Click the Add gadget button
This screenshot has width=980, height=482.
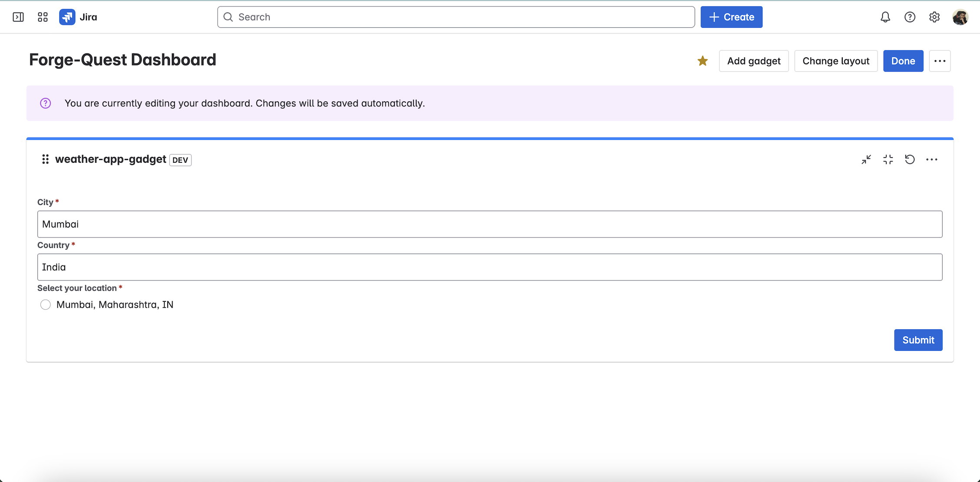754,61
